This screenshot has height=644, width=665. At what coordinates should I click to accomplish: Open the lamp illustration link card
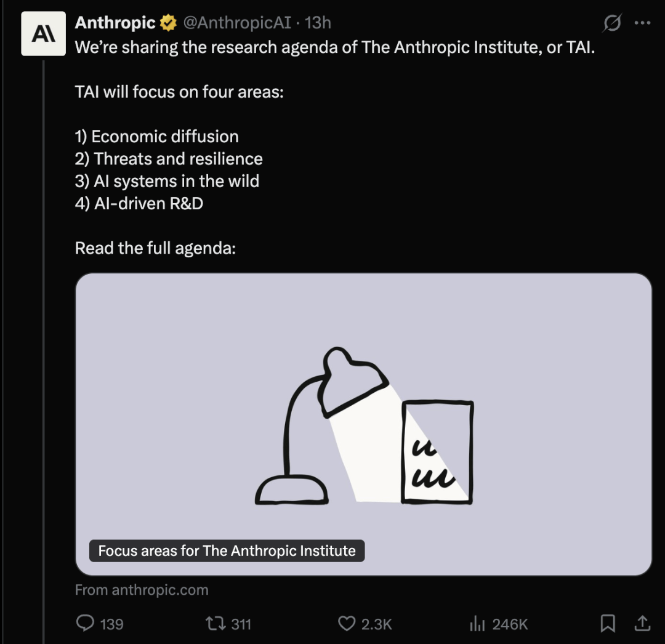click(363, 424)
